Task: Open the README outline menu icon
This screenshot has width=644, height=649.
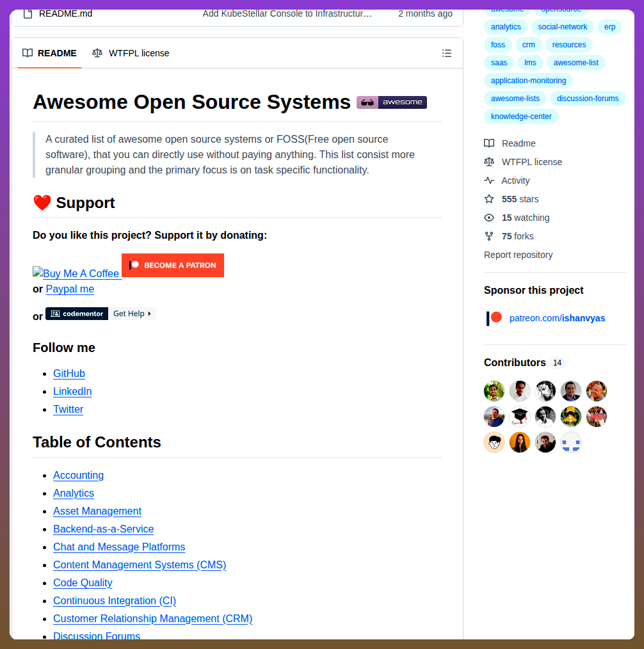Action: [x=446, y=53]
